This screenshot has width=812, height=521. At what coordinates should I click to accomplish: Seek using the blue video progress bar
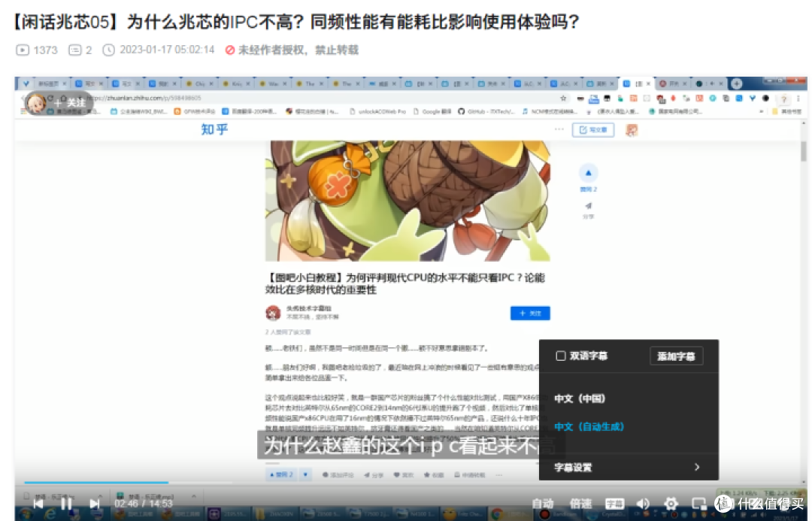tap(96, 482)
